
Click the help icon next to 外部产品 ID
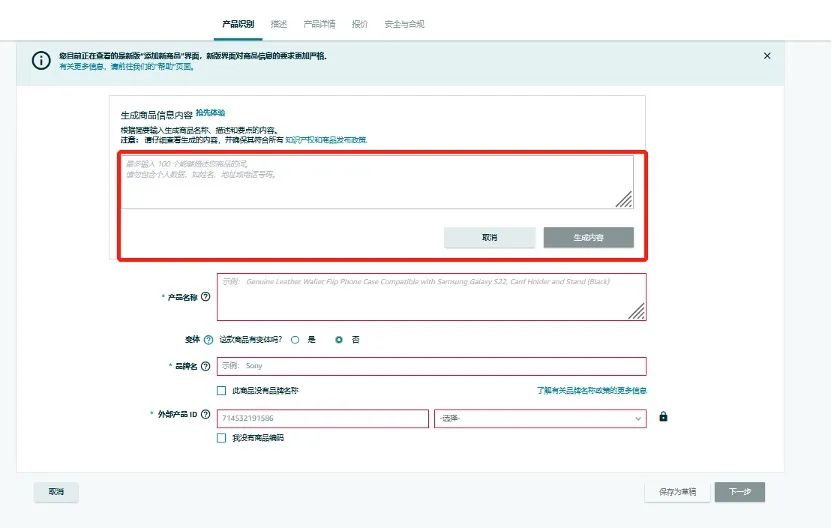206,414
